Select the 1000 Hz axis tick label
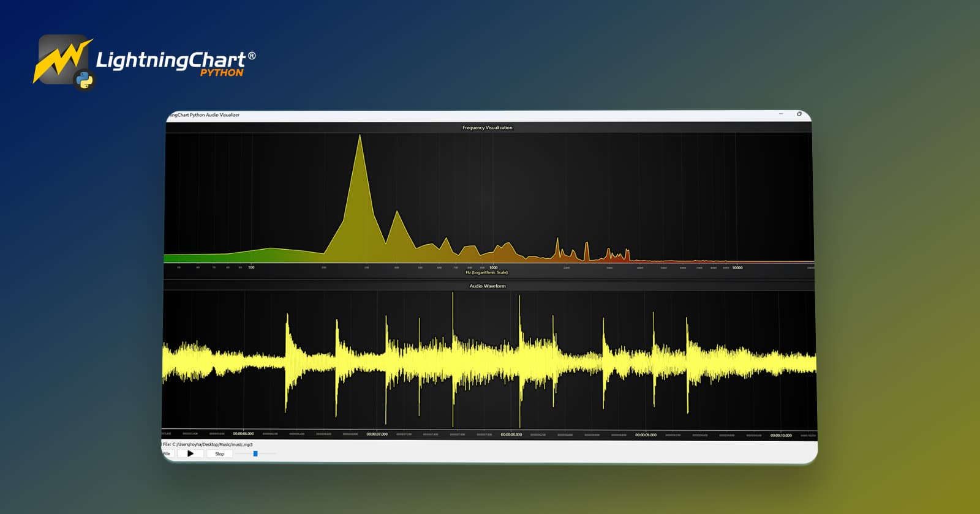The width and height of the screenshot is (980, 514). (x=493, y=267)
